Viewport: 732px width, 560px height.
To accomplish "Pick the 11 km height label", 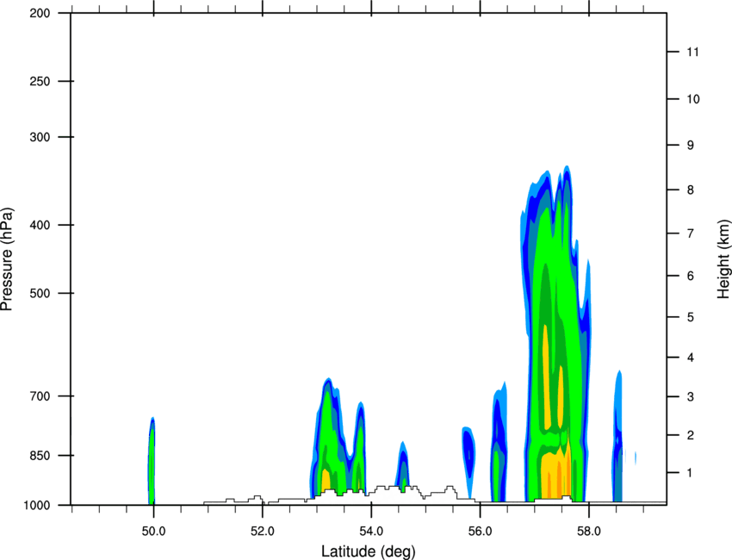I will (x=693, y=52).
